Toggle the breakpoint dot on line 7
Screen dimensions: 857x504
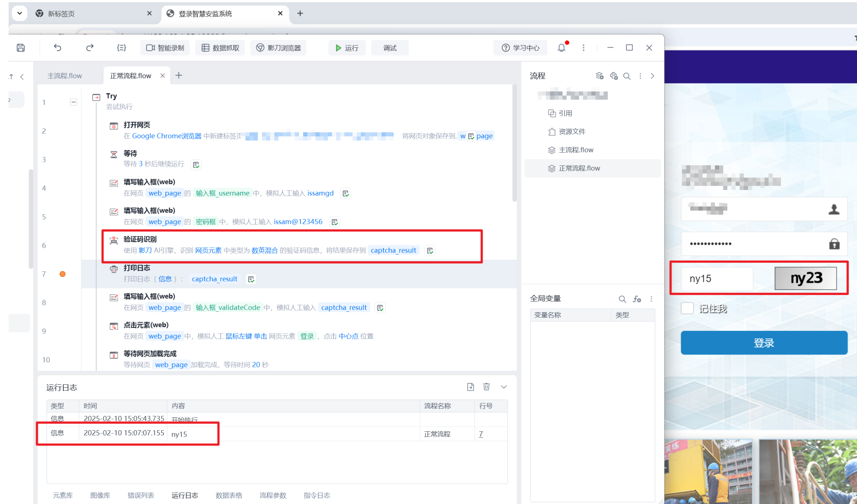click(63, 274)
